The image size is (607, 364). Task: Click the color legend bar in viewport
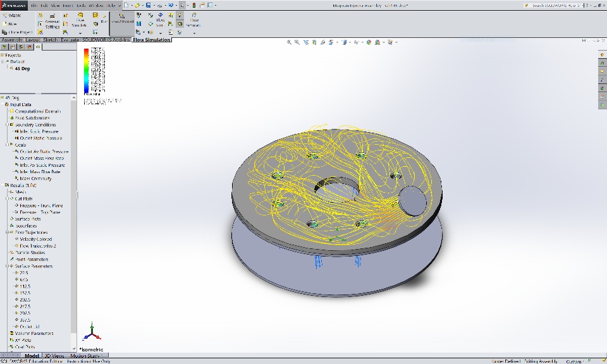(x=87, y=71)
